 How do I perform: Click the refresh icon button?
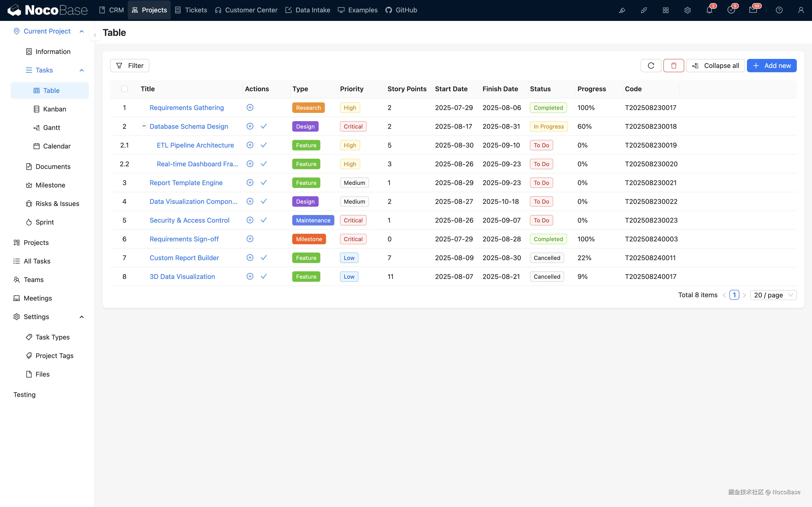pos(651,66)
